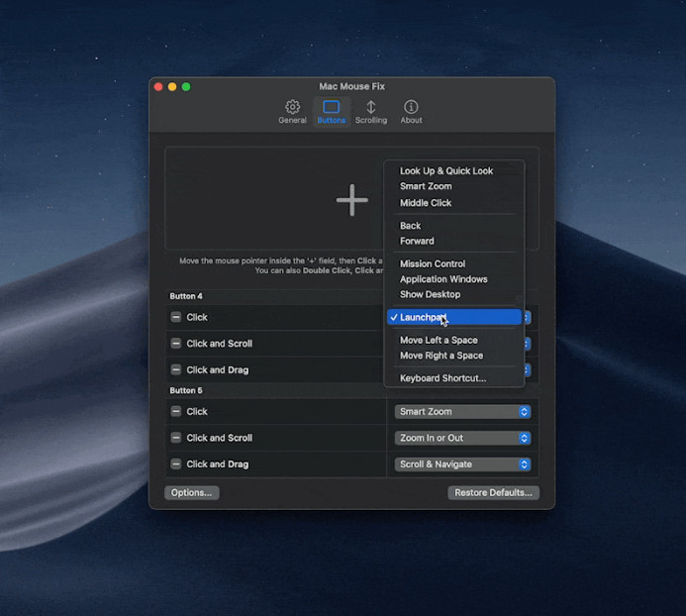686x616 pixels.
Task: Choose Show Desktop menu entry
Action: 454,294
